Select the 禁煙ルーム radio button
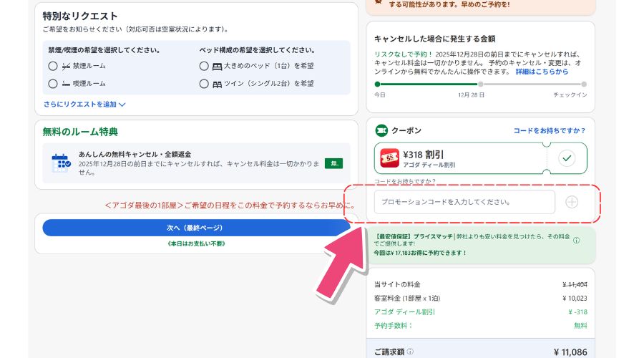Screen dimensions: 644x358 click(x=52, y=66)
